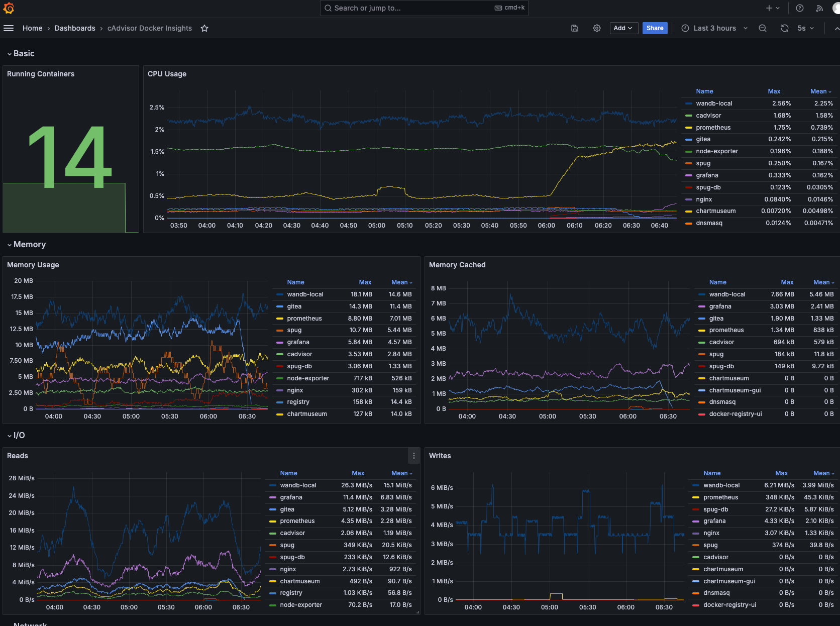Viewport: 840px width, 626px height.
Task: Click the big 14 running containers value
Action: coord(69,157)
